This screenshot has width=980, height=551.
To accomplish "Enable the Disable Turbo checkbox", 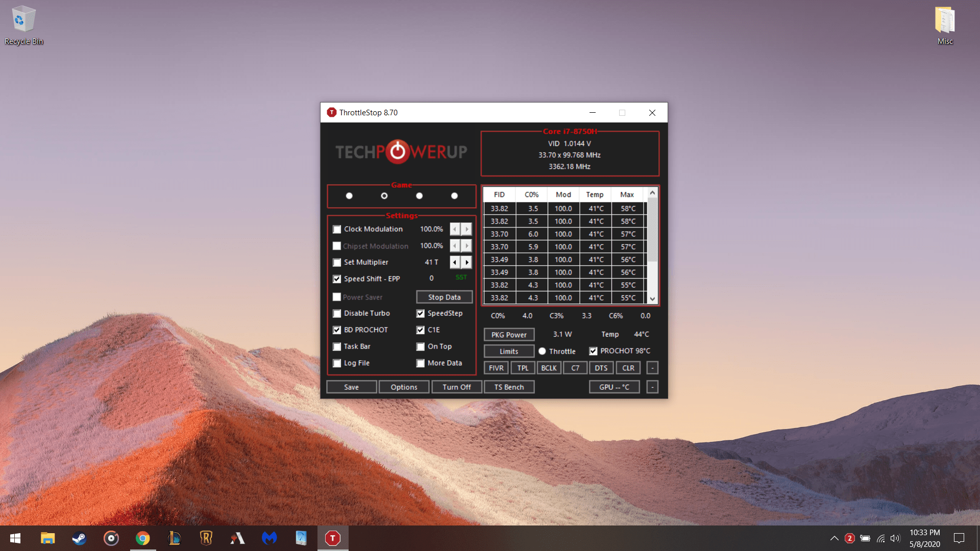I will click(x=337, y=313).
